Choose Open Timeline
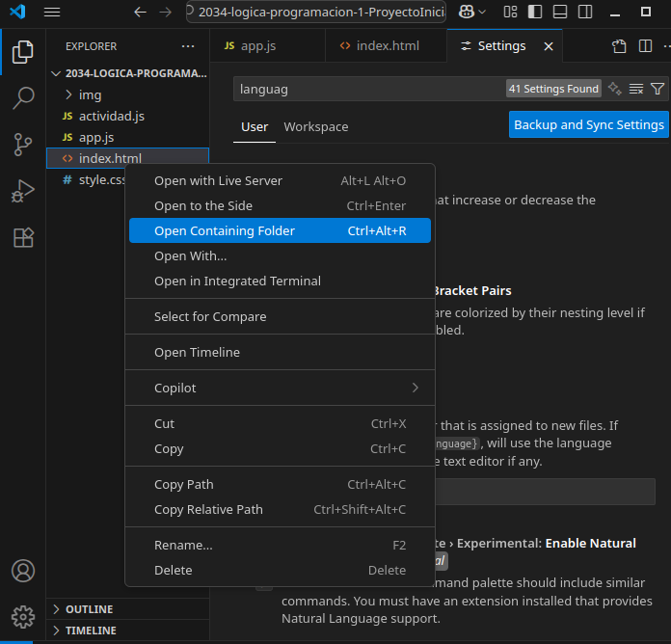The width and height of the screenshot is (671, 644). tap(280, 352)
